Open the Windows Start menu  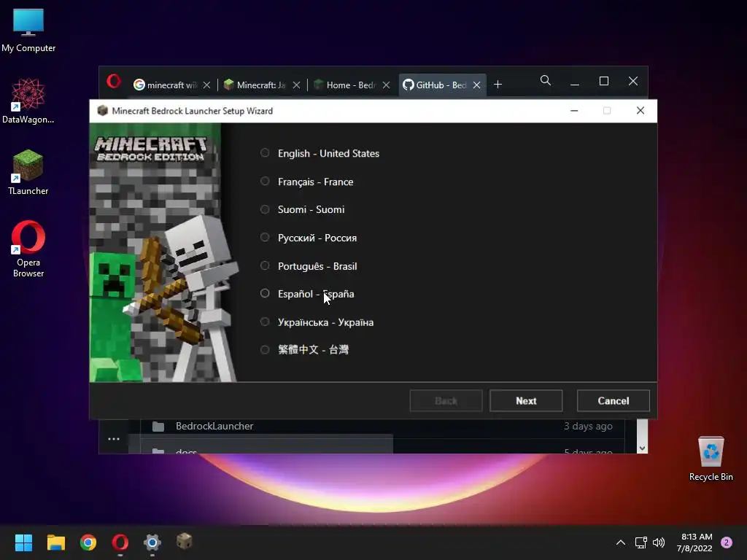[23, 542]
